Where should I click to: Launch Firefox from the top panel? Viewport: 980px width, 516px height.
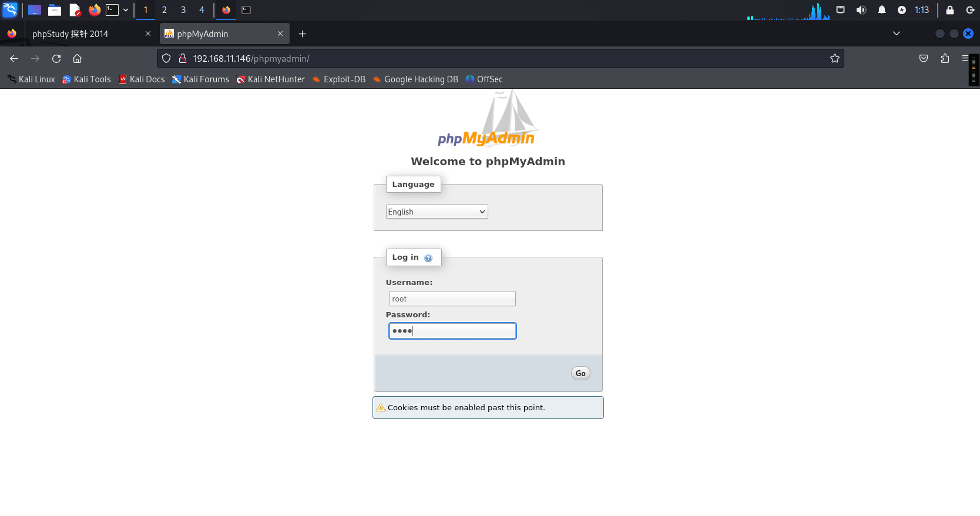point(94,10)
